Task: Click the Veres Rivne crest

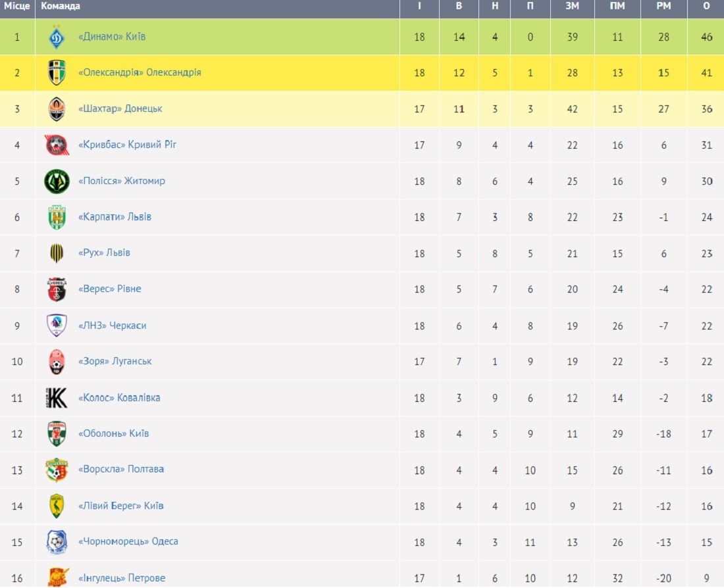Action: [57, 289]
